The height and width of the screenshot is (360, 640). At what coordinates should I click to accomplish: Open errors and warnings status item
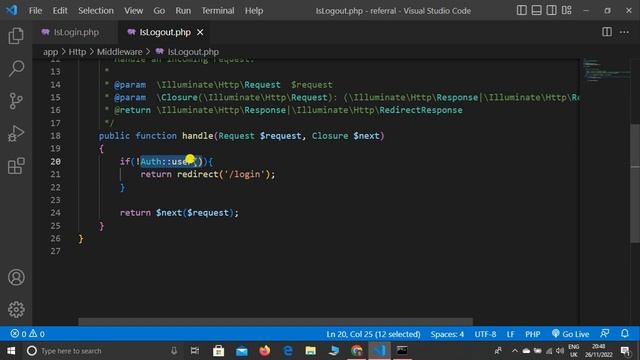point(27,334)
